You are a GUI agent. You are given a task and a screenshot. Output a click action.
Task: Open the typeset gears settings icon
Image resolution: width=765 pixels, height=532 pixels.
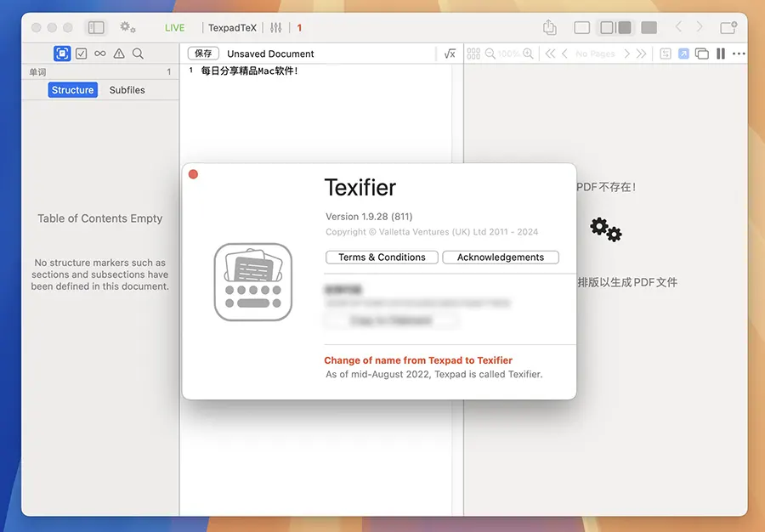tap(127, 28)
